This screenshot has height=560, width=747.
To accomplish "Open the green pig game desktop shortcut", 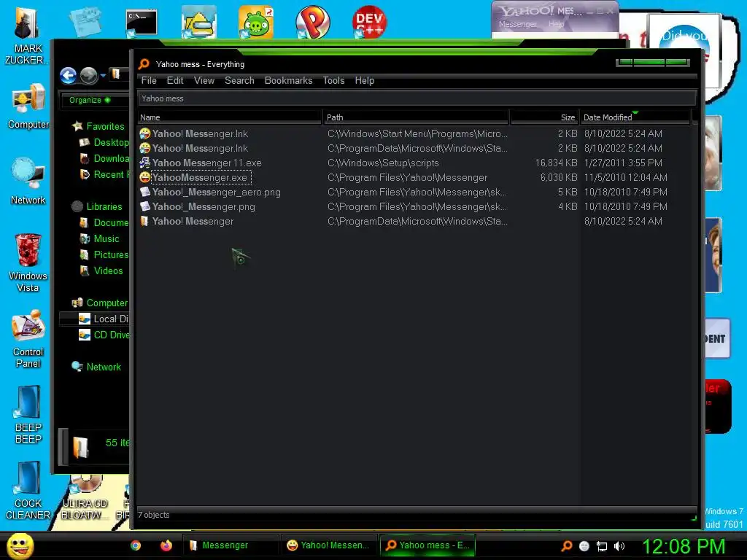I will (256, 22).
